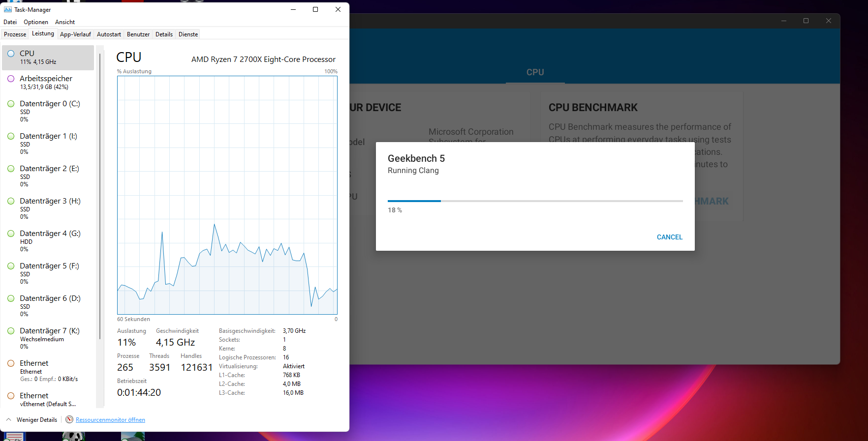The image size is (868, 441).
Task: Click the first Ethernet orange circle icon
Action: [x=11, y=363]
